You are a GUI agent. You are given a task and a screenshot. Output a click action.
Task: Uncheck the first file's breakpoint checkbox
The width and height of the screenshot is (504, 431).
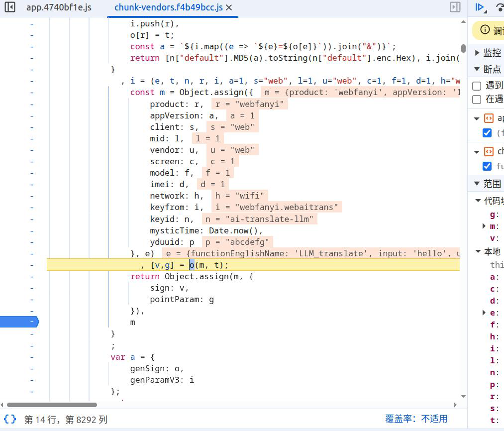point(487,133)
